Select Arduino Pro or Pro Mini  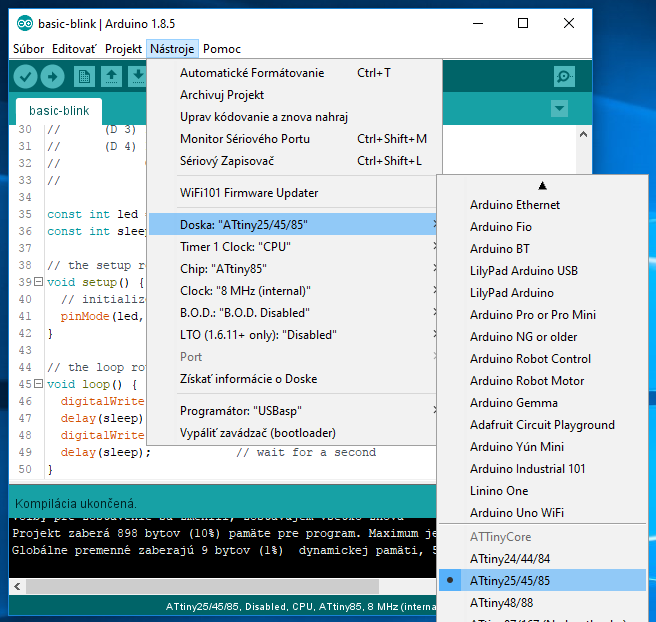542,315
